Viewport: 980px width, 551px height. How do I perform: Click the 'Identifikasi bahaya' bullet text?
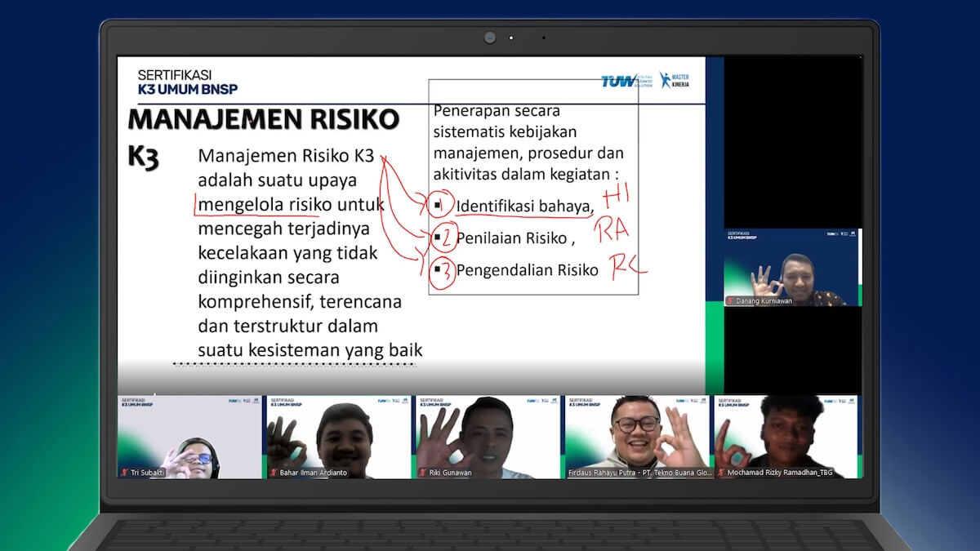coord(525,206)
